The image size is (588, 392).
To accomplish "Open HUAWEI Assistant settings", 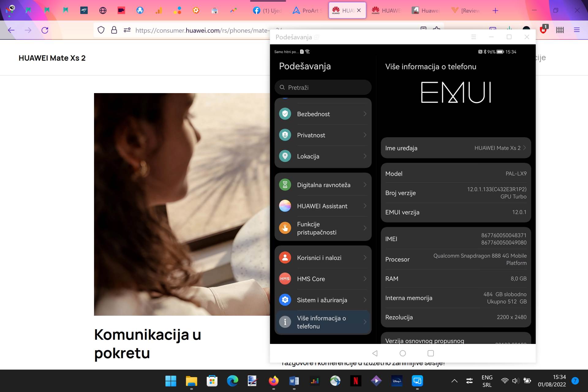I will coord(322,206).
